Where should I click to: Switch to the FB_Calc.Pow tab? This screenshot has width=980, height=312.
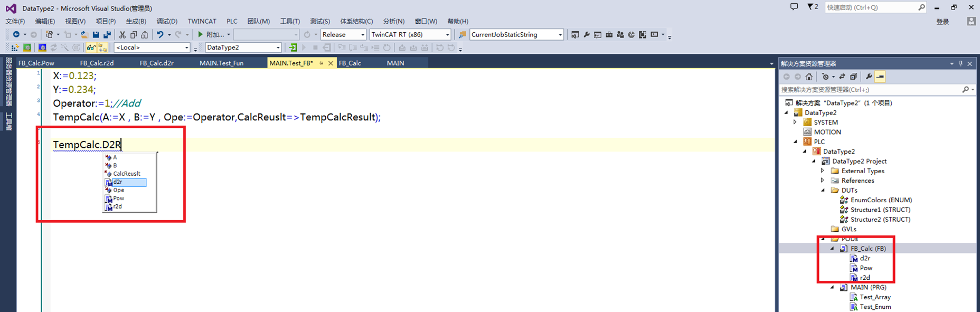click(x=36, y=63)
